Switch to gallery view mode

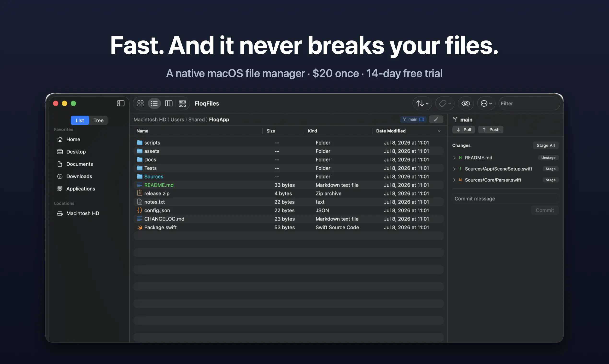pos(182,103)
